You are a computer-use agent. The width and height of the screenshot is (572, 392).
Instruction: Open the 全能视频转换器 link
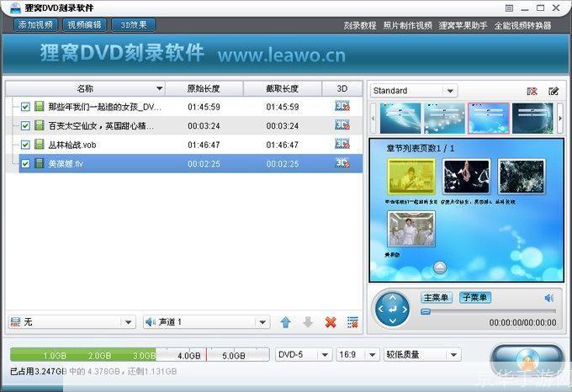(x=522, y=25)
